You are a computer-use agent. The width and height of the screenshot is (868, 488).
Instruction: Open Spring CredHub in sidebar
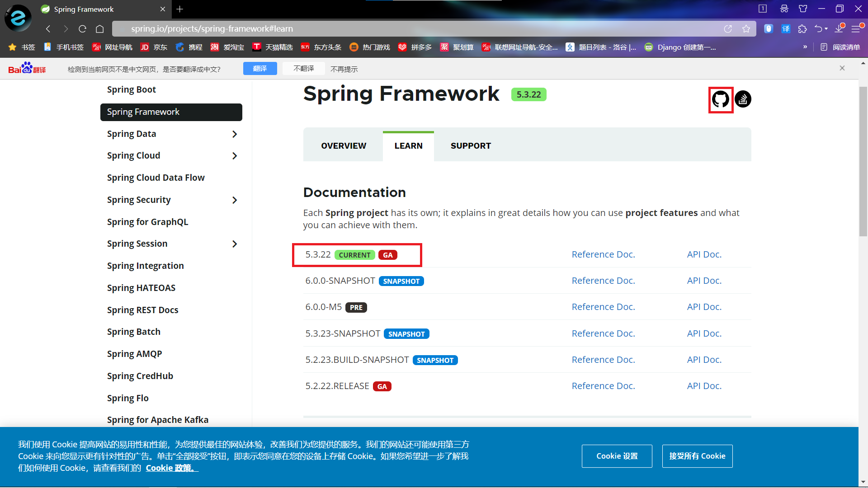140,376
